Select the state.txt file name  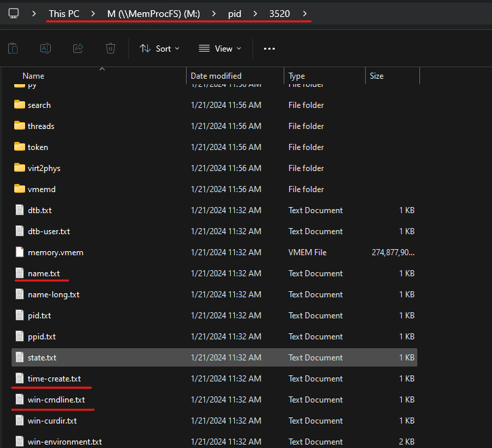[42, 358]
